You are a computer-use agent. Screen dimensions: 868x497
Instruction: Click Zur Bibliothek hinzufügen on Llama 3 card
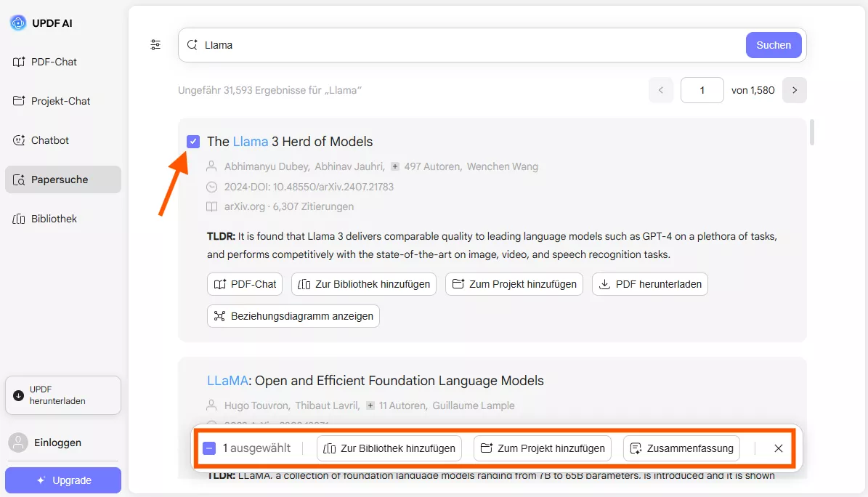tap(364, 284)
